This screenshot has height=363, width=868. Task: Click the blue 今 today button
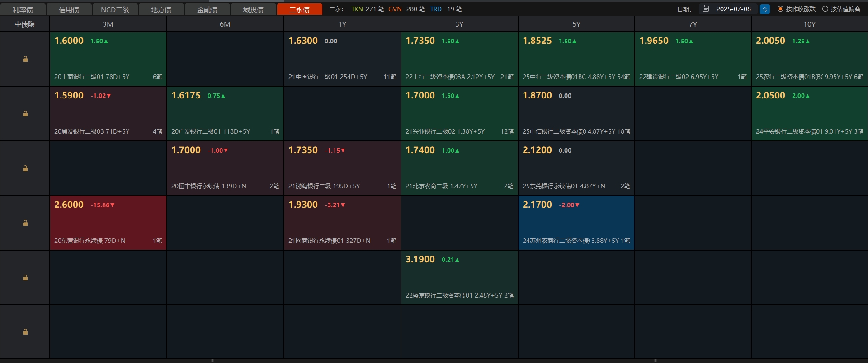(x=765, y=9)
